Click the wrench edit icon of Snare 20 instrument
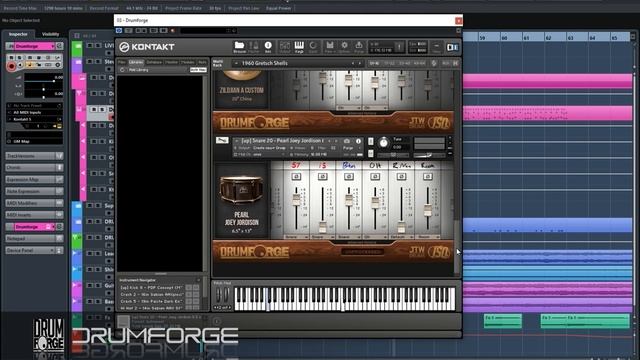 tap(222, 140)
